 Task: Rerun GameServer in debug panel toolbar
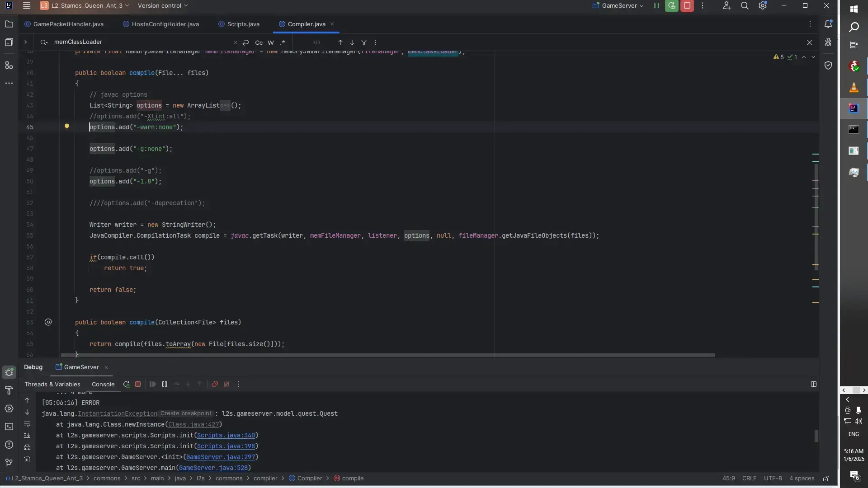click(126, 385)
